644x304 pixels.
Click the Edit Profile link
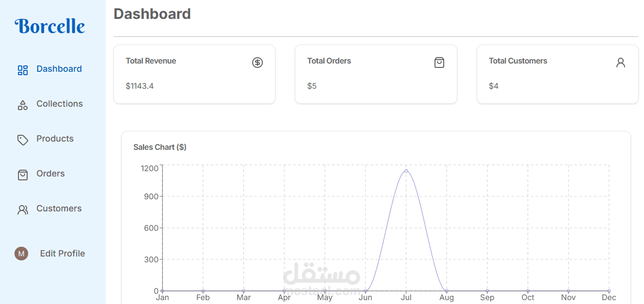[x=63, y=254]
